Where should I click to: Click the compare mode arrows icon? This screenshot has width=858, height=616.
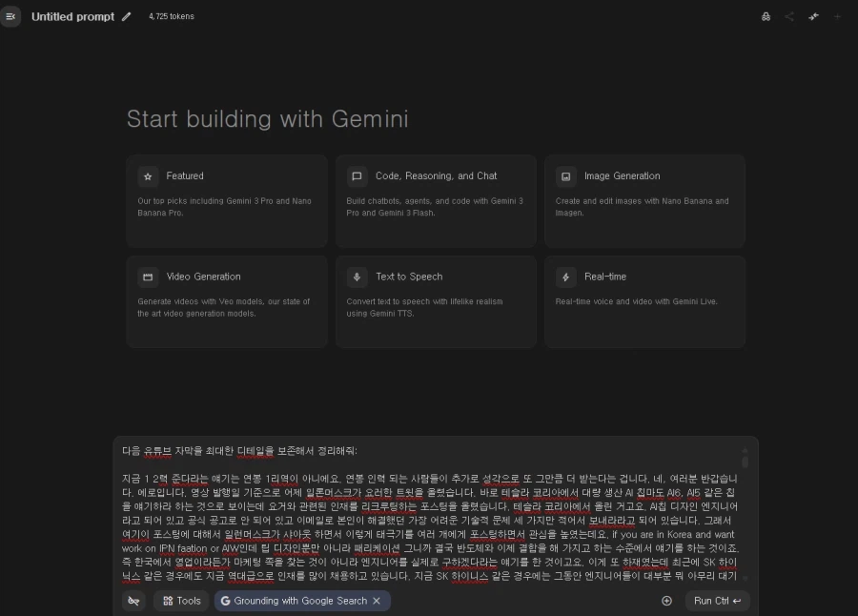click(x=813, y=16)
